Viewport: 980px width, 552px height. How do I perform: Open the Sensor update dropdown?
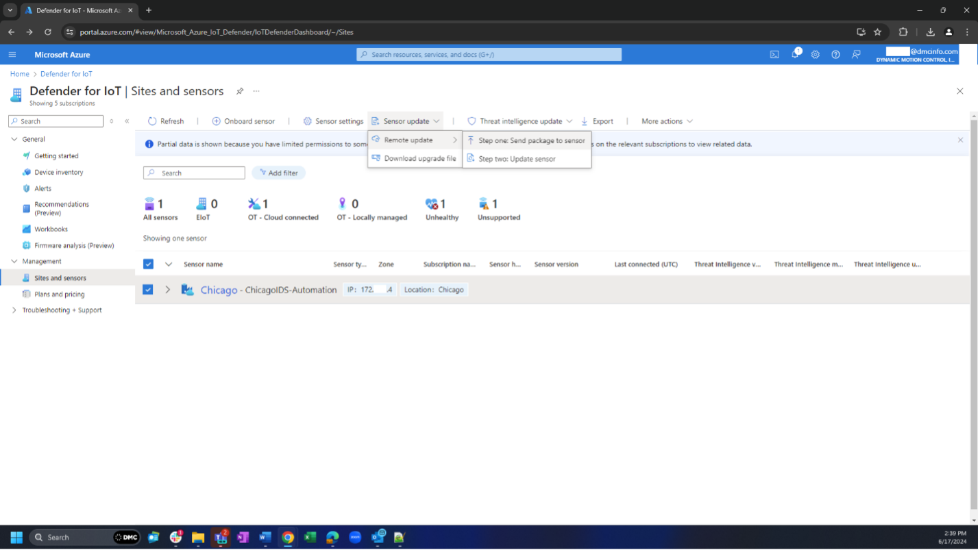point(406,121)
